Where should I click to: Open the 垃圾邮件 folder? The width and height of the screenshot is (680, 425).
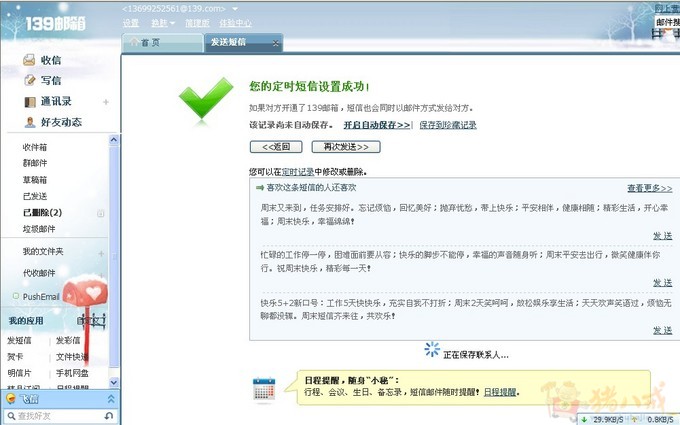tap(39, 229)
